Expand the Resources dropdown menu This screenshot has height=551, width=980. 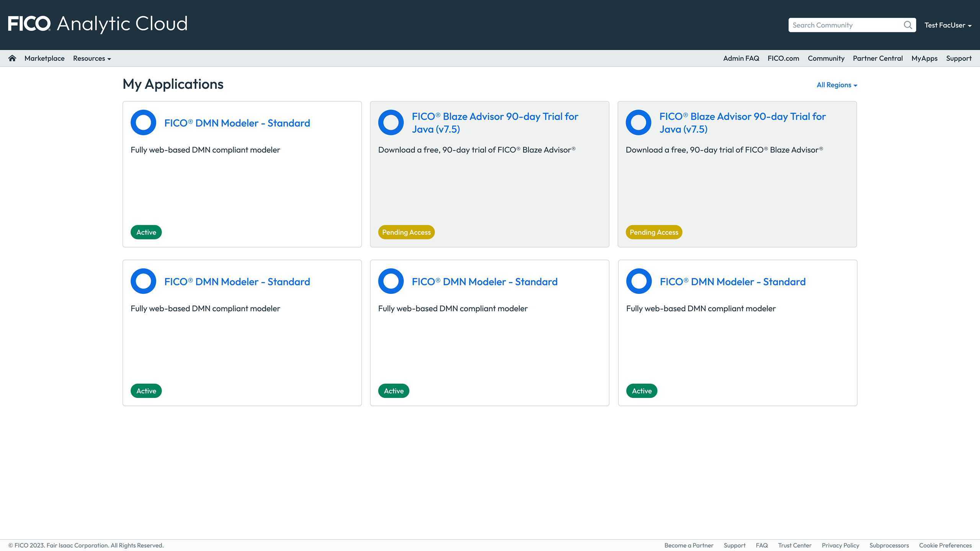coord(92,59)
